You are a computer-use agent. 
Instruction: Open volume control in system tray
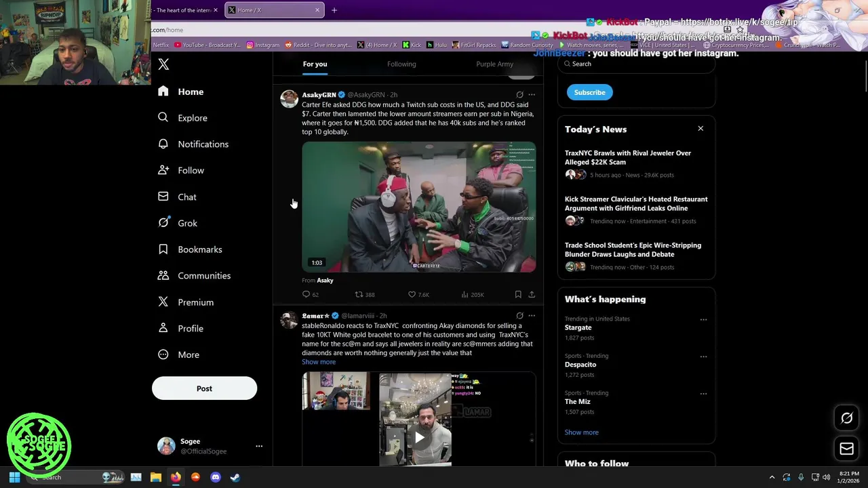826,477
